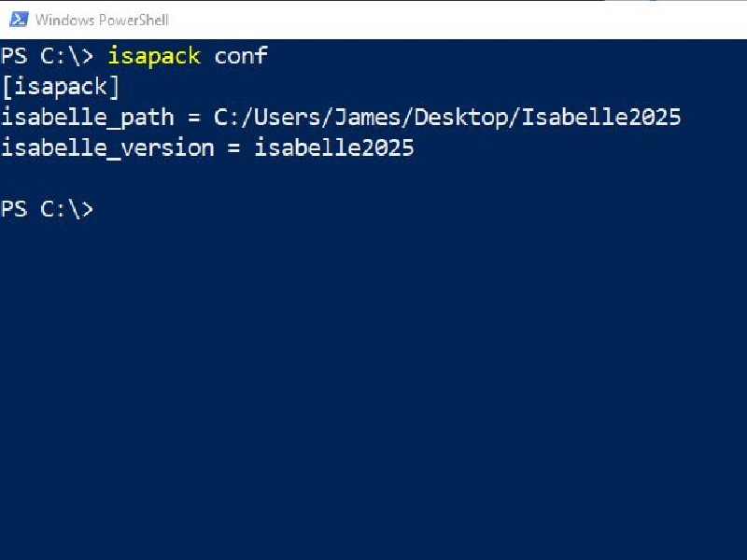Place cursor at the last PS C:\> prompt
747x560 pixels.
(48, 209)
